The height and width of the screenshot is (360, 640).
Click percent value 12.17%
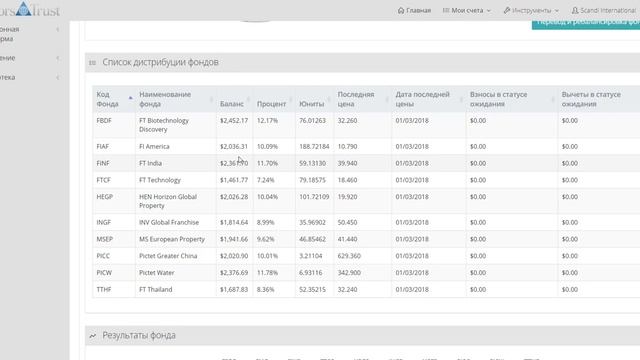(267, 121)
